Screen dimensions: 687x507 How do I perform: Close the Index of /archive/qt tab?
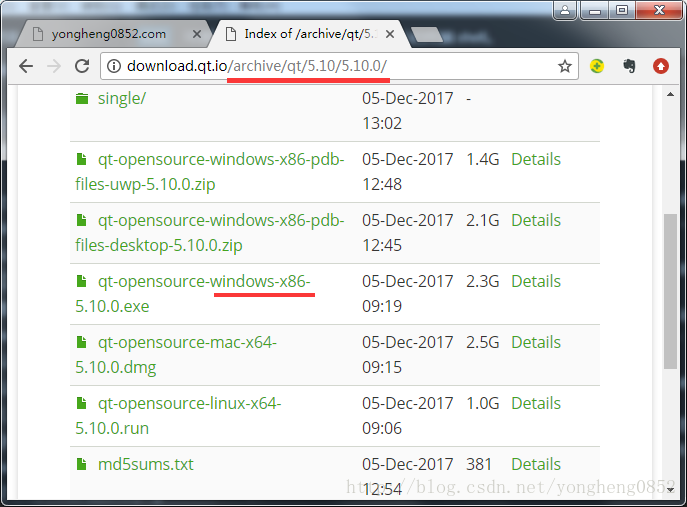click(x=390, y=34)
